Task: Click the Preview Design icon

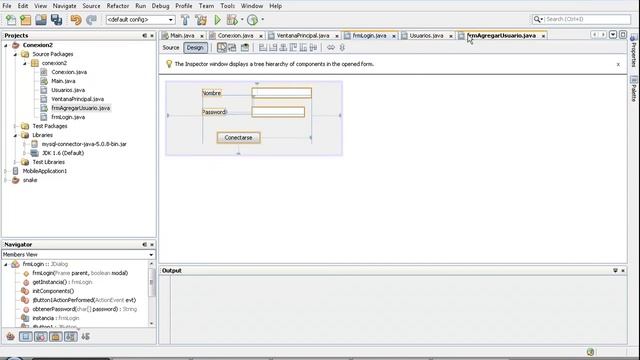Action: click(244, 48)
